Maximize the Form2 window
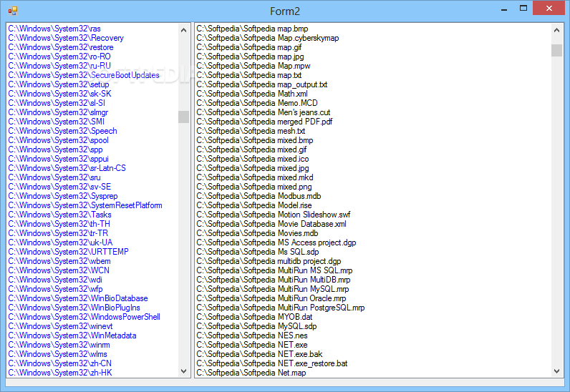This screenshot has width=570, height=392. tap(523, 9)
